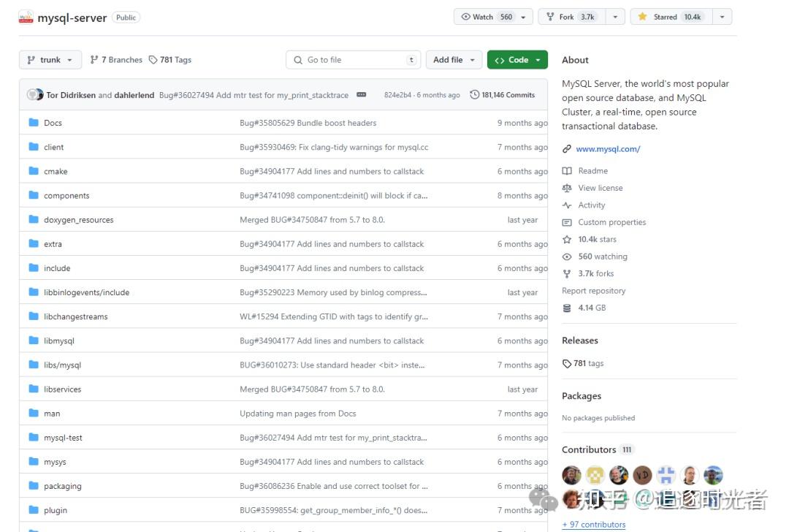Open the libs/mysql folder
Viewport: 789px width, 532px height.
pos(62,365)
